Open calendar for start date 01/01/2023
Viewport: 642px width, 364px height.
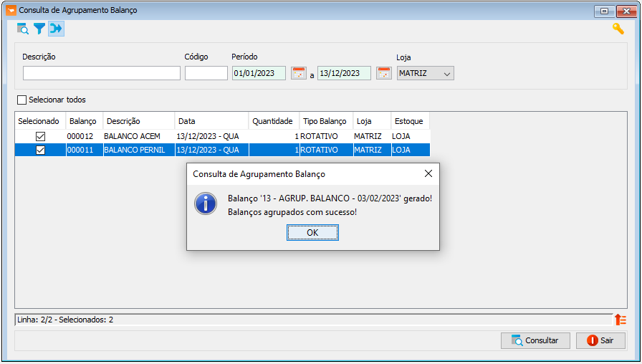coord(299,73)
